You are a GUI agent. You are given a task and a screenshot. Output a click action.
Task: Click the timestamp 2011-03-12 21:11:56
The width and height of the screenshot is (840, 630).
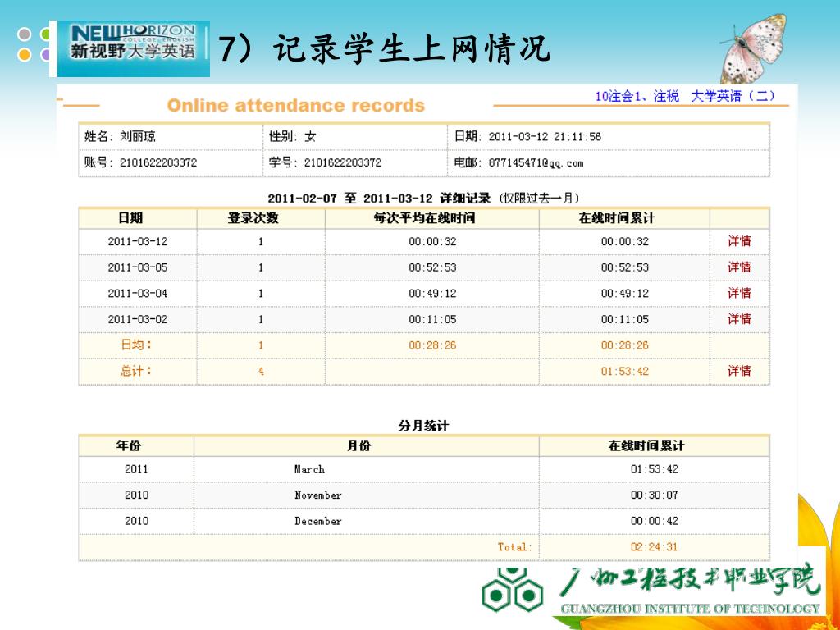click(545, 137)
